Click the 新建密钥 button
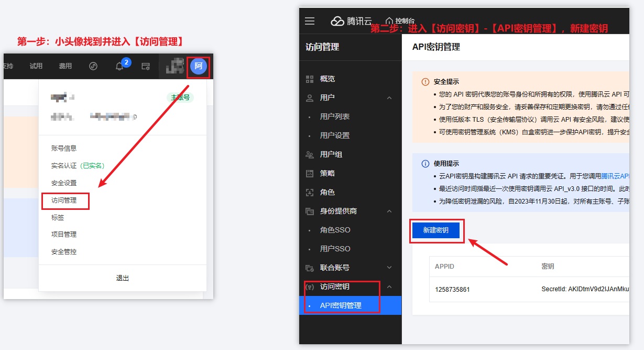Image resolution: width=644 pixels, height=350 pixels. (436, 230)
